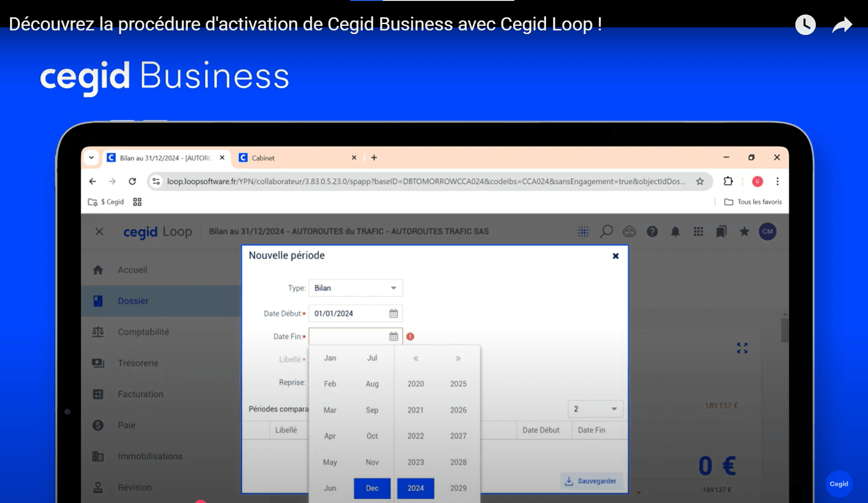Open the CM user avatar menu

coord(768,231)
